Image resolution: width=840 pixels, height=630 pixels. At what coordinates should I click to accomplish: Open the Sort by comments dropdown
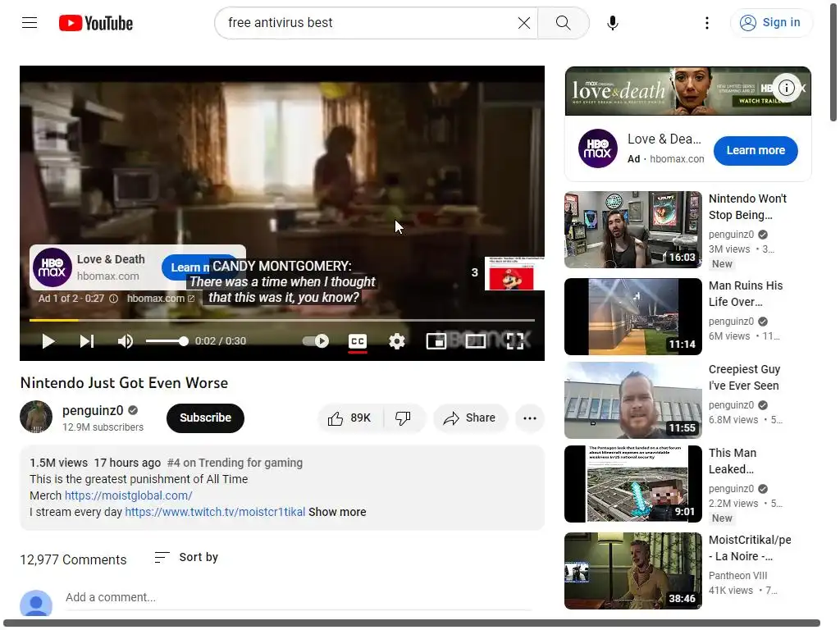186,557
